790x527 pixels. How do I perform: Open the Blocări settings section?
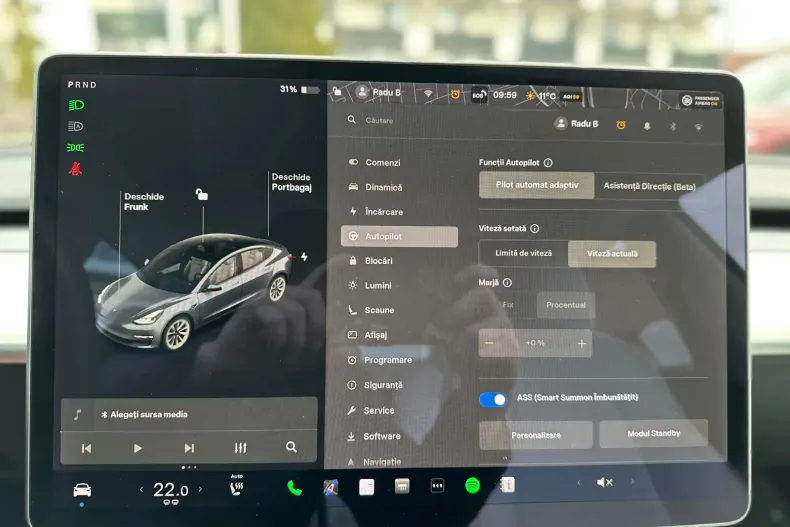pyautogui.click(x=370, y=260)
